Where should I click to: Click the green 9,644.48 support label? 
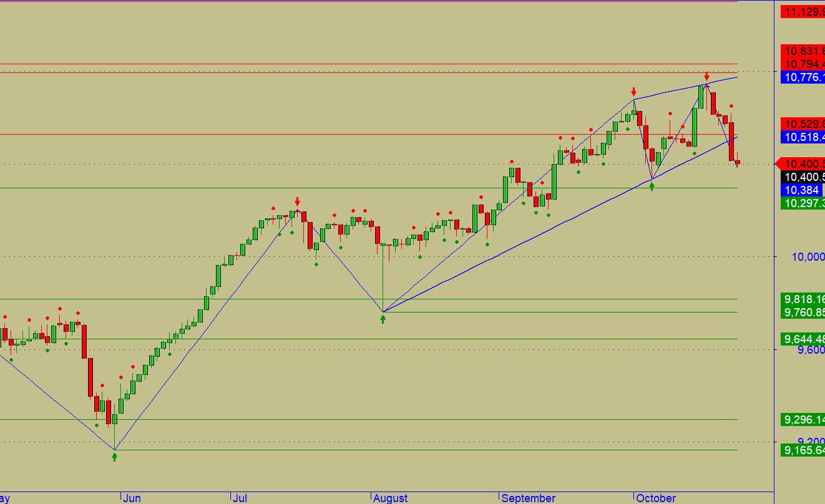(804, 339)
